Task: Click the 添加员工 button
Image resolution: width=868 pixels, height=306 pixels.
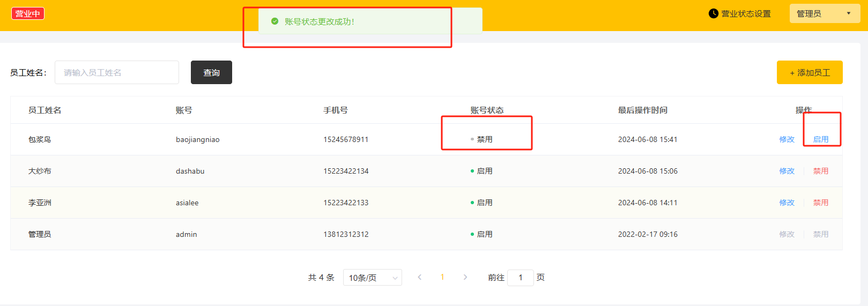Action: click(809, 72)
